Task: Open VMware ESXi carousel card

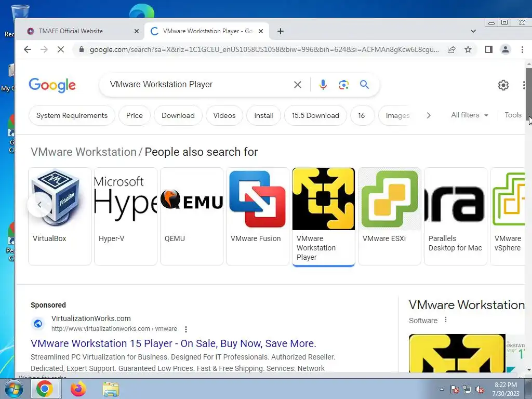Action: tap(390, 216)
